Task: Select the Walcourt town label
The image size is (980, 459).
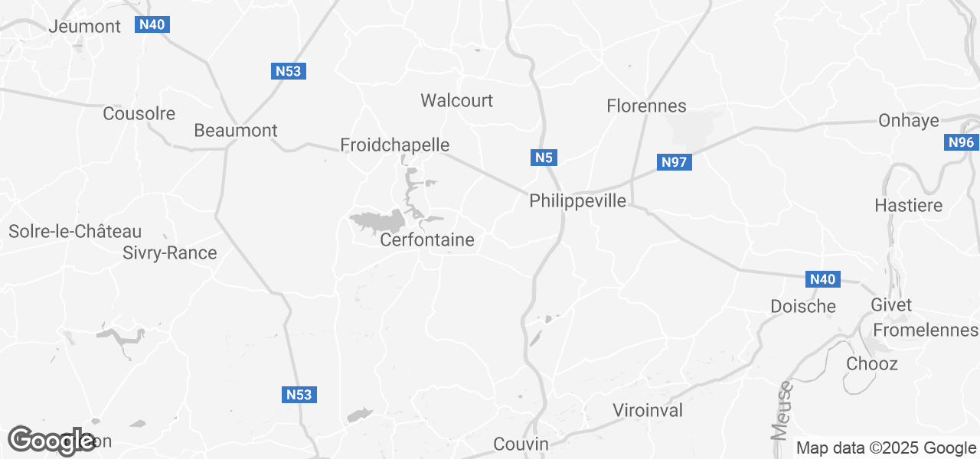Action: click(457, 100)
